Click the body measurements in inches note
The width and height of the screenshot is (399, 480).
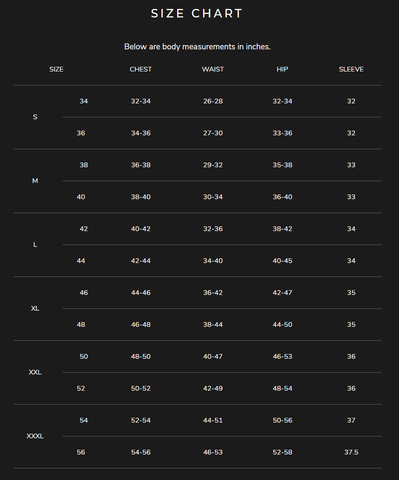(197, 47)
